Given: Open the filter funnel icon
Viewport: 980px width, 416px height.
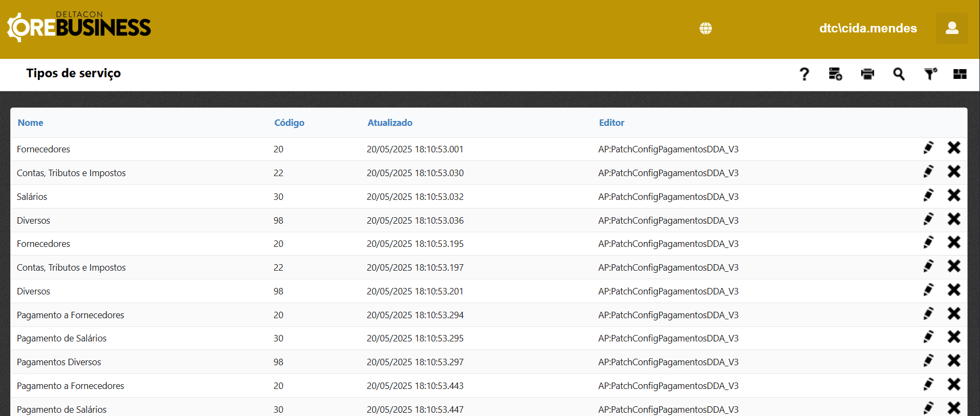Looking at the screenshot, I should (x=930, y=74).
